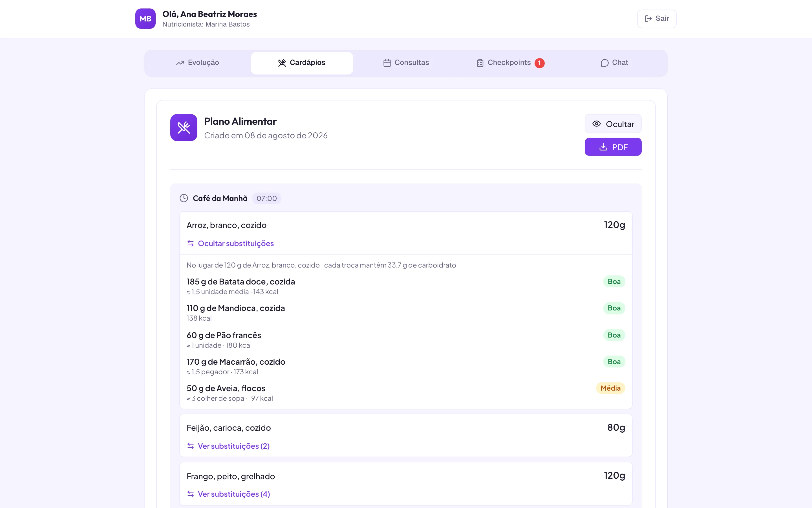Open the Chat tab
This screenshot has height=508, width=812.
pyautogui.click(x=614, y=63)
